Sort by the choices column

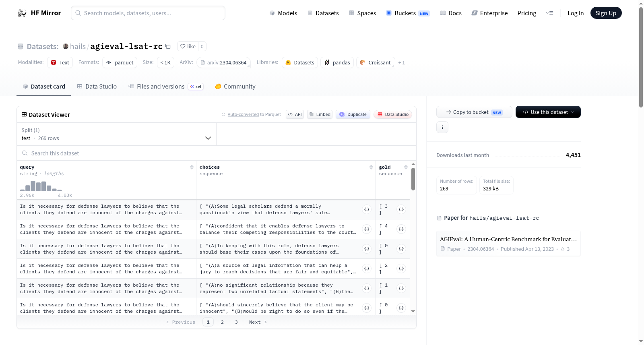pyautogui.click(x=371, y=167)
